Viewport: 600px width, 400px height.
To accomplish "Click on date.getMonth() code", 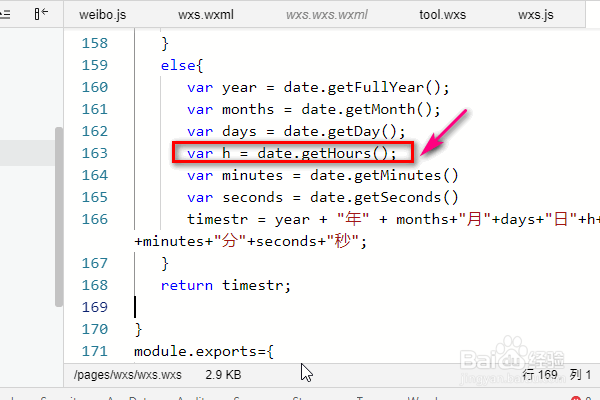I will (370, 109).
